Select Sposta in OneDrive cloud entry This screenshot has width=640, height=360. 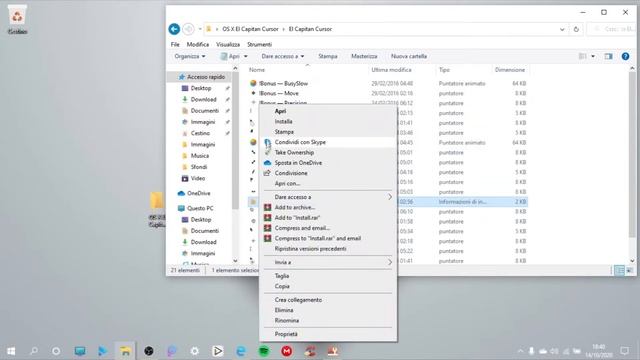click(x=328, y=162)
